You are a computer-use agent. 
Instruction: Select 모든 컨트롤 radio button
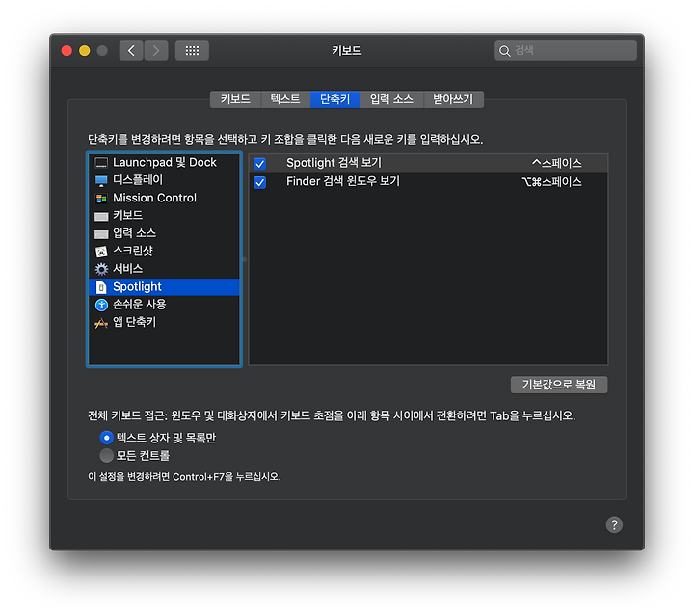pos(106,455)
